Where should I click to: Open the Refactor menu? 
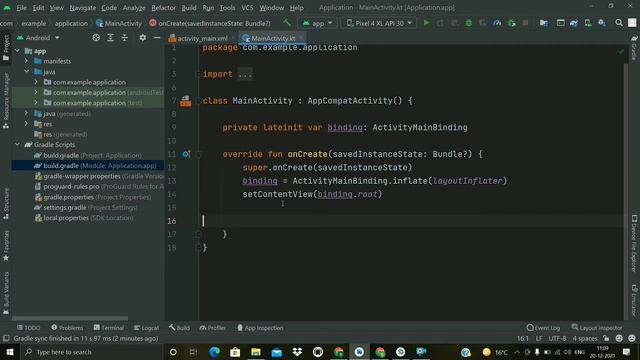coord(163,8)
